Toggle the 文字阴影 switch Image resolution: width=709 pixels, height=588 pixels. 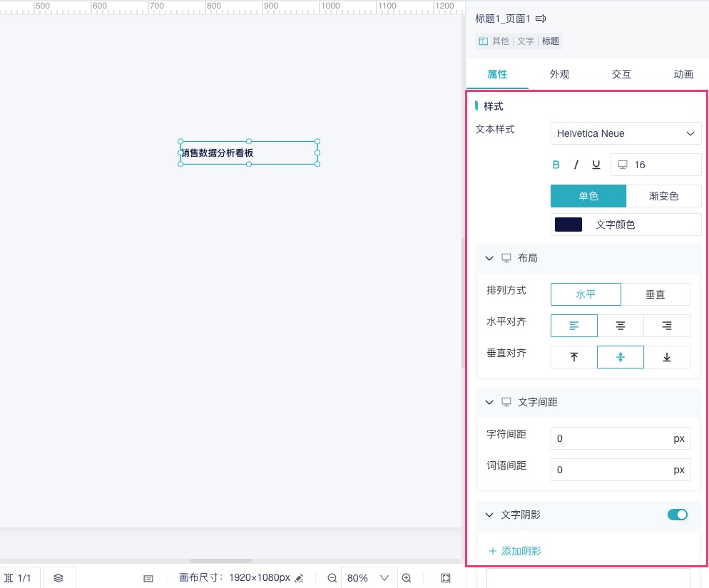[678, 515]
